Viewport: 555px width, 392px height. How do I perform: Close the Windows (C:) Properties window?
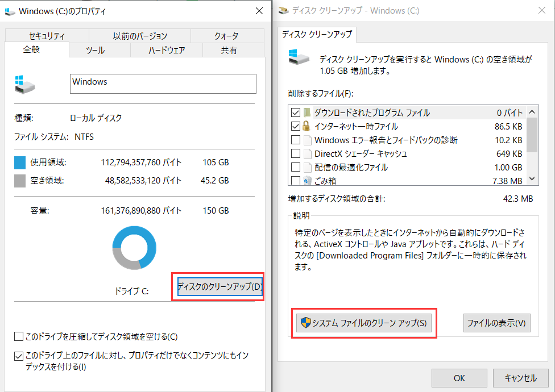259,11
